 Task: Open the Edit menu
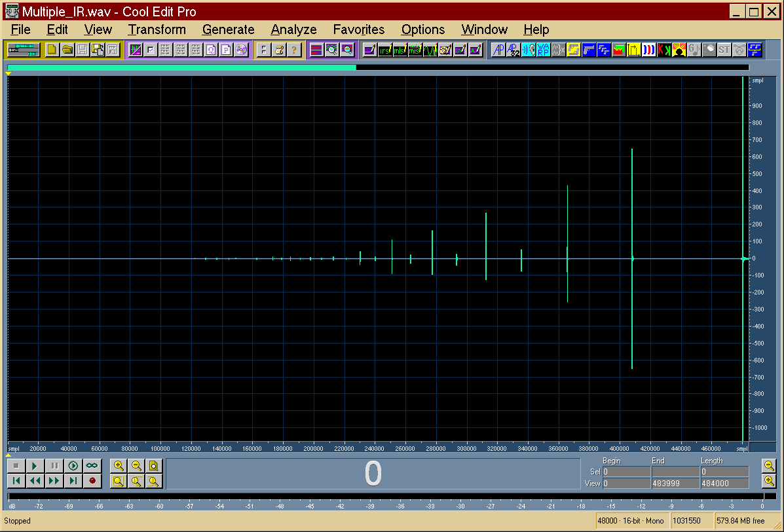[57, 29]
